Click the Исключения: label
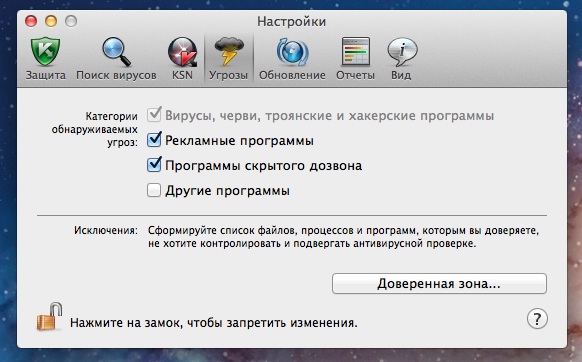Screen dimensions: 582x362 coord(106,230)
